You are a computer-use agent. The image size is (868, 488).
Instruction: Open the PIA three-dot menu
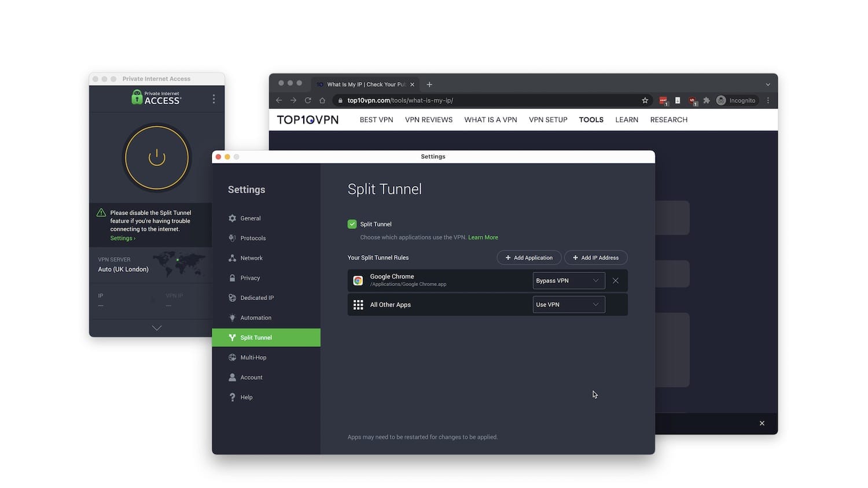(214, 99)
